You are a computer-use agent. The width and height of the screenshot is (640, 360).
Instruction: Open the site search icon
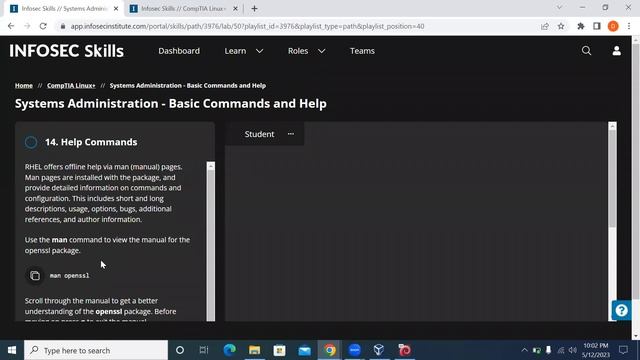(x=587, y=51)
